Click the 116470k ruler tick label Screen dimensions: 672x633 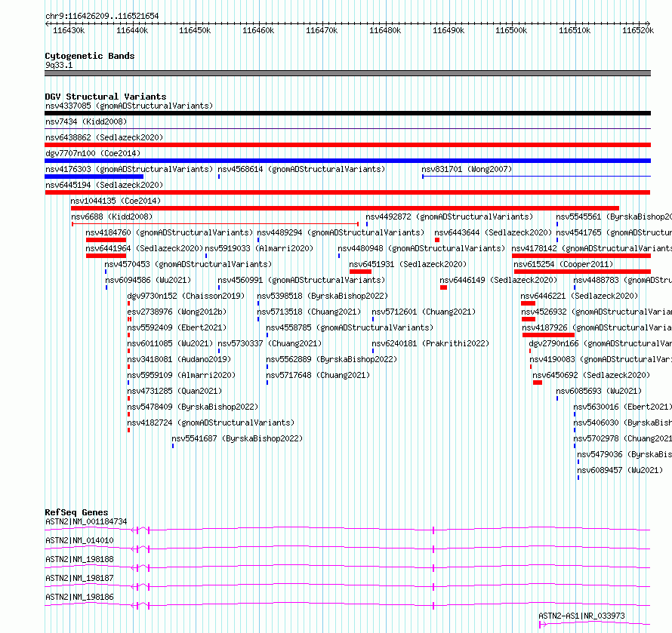pyautogui.click(x=322, y=30)
